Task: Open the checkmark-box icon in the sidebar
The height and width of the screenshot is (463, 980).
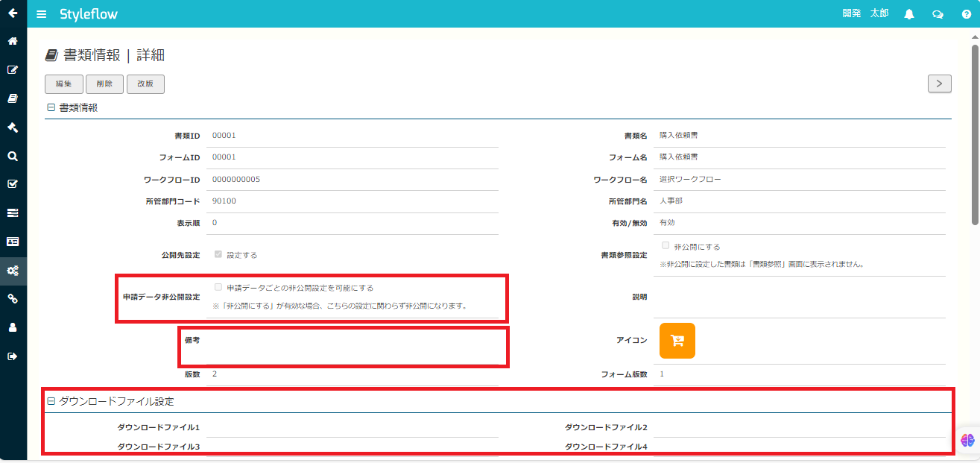Action: point(13,184)
